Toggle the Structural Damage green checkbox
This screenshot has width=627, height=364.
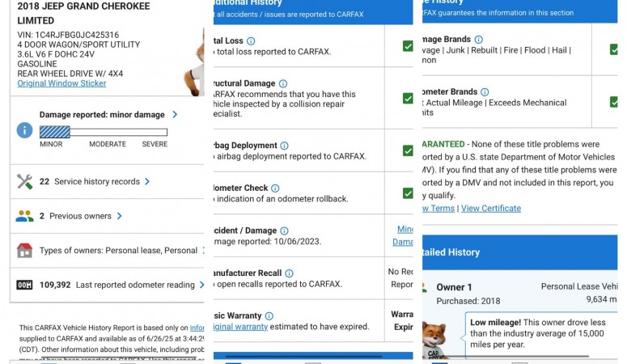coord(408,99)
